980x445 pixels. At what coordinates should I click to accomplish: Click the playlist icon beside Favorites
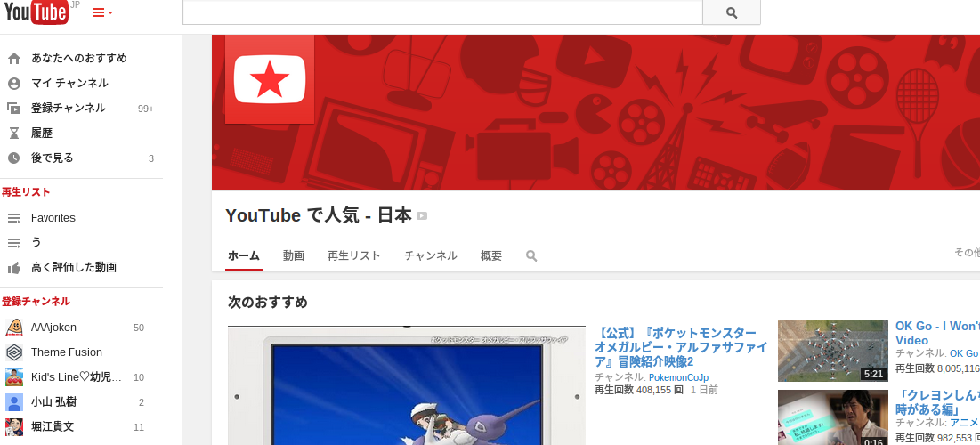pyautogui.click(x=13, y=218)
